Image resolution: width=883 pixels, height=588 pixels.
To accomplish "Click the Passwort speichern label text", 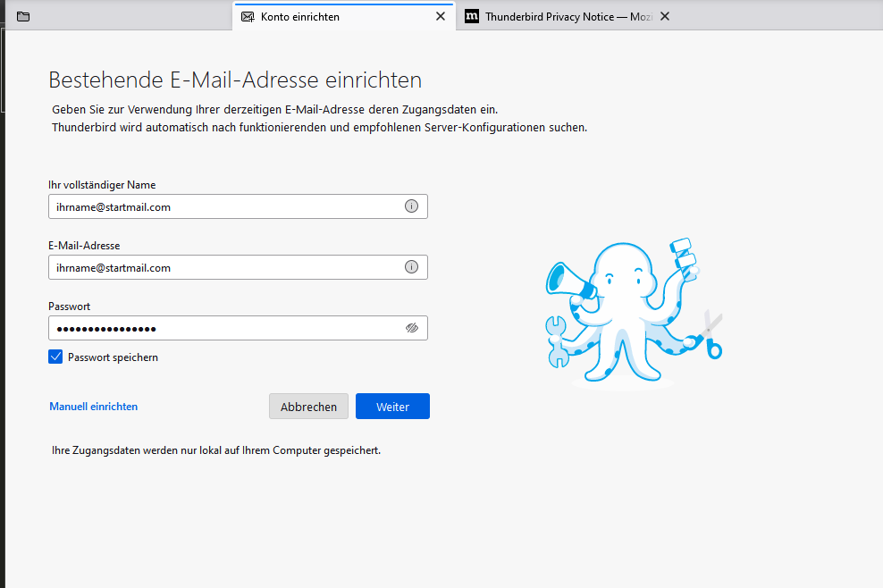I will [113, 357].
